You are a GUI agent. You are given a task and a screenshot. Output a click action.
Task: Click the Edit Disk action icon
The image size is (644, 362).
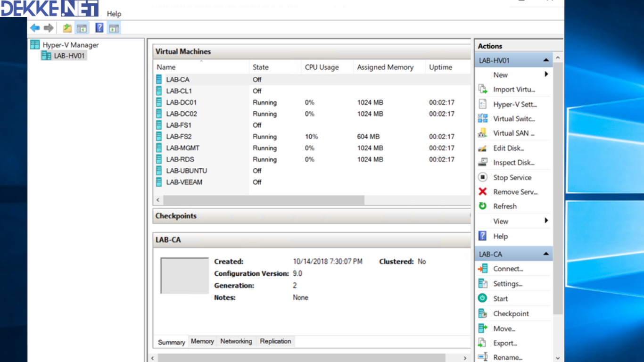point(482,148)
